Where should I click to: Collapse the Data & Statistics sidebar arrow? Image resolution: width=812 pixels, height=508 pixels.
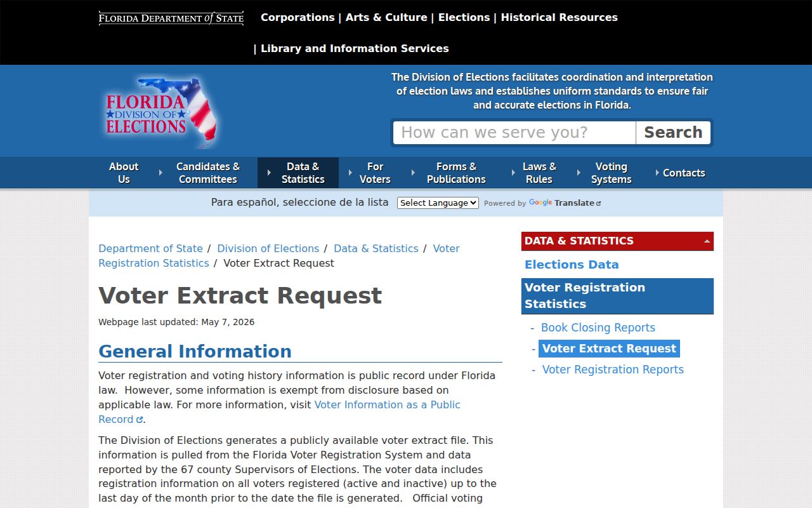(707, 241)
